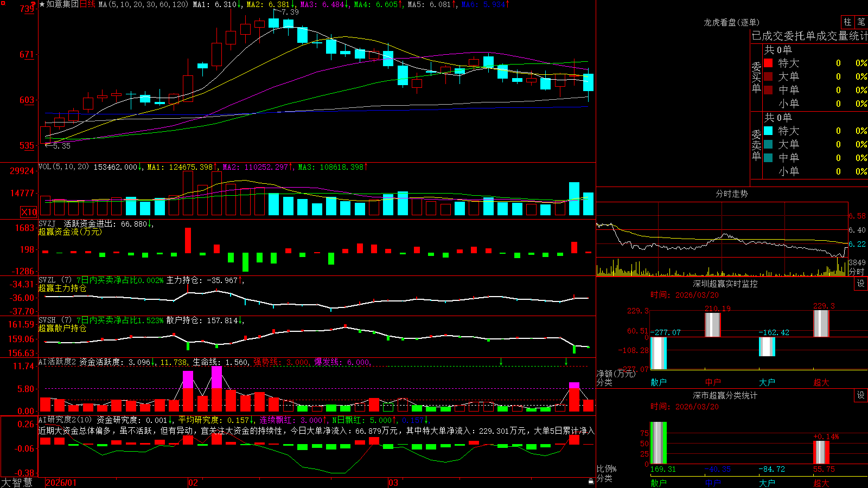Click the 爆发线: 6.000 label
Viewport: 868px width, 488px height.
click(x=343, y=362)
